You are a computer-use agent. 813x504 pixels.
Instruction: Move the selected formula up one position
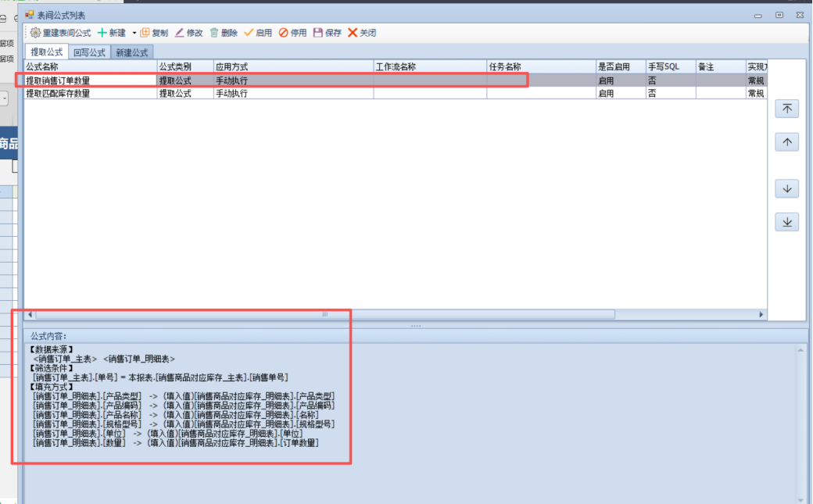click(786, 141)
